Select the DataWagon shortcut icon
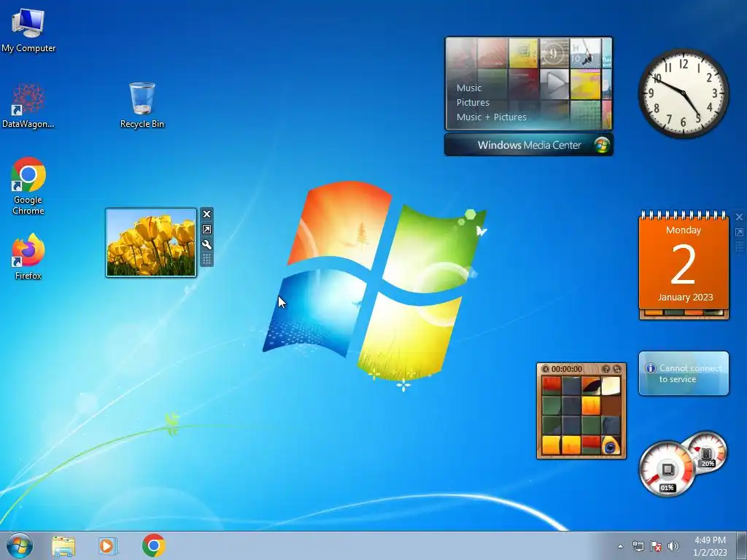747x560 pixels. coord(28,105)
